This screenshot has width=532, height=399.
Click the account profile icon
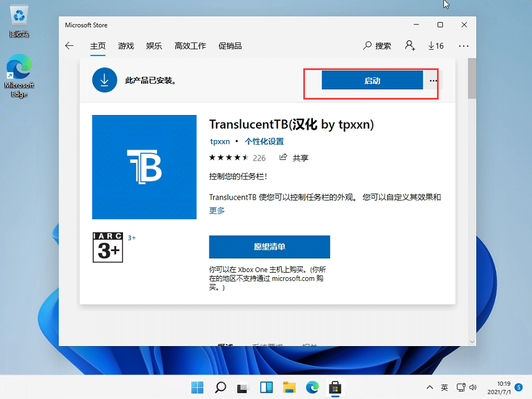point(410,46)
